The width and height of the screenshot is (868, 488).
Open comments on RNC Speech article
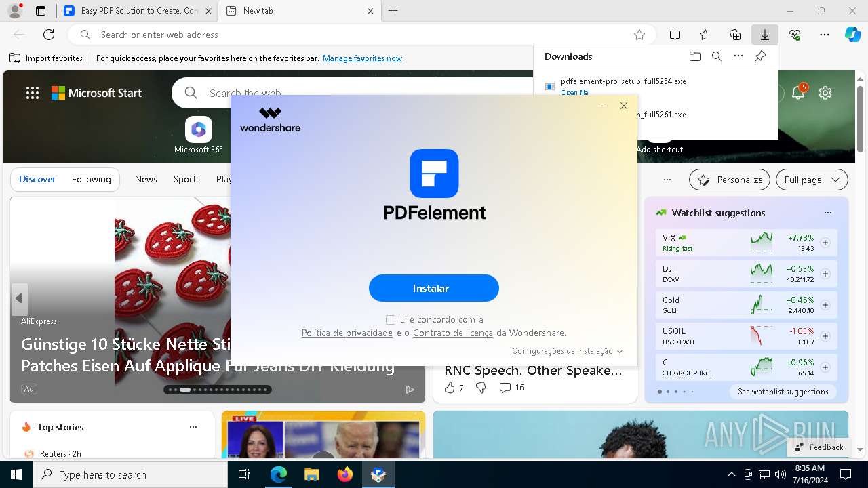coord(512,388)
